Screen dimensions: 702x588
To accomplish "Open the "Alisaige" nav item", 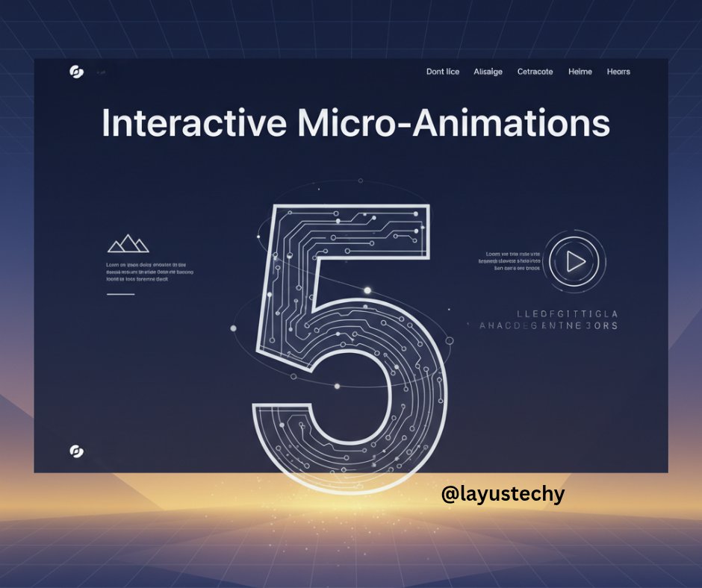I will 488,72.
